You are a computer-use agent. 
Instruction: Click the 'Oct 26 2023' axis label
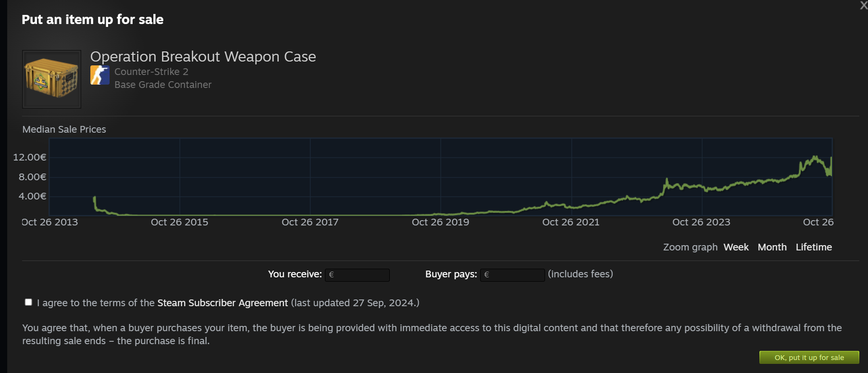701,222
